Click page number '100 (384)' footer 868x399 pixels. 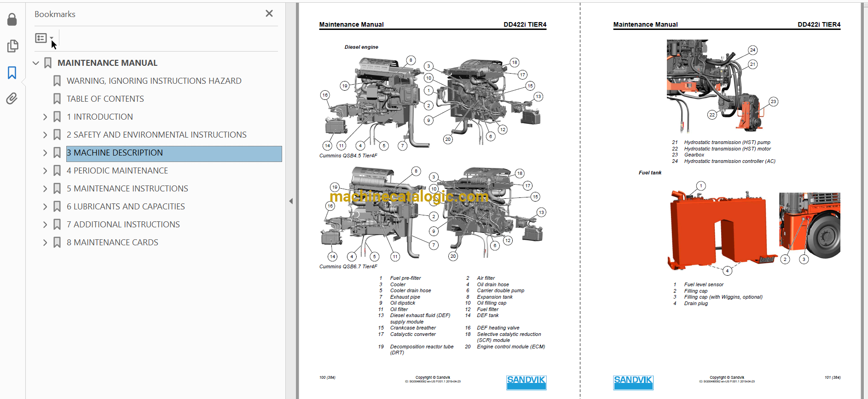pos(327,377)
